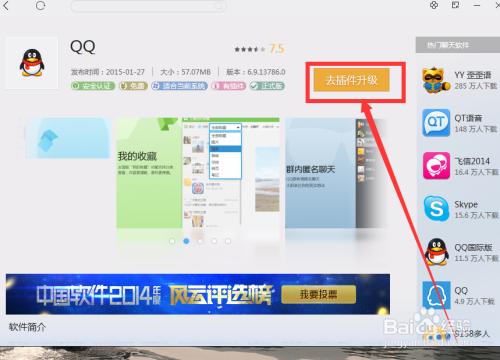Open YY voice app icon
The width and height of the screenshot is (500, 360).
(436, 80)
